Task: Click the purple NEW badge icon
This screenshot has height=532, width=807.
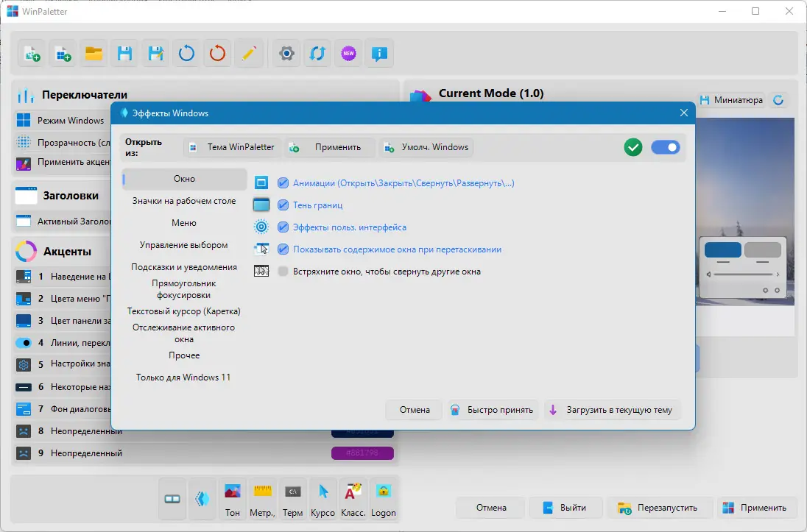Action: (348, 54)
